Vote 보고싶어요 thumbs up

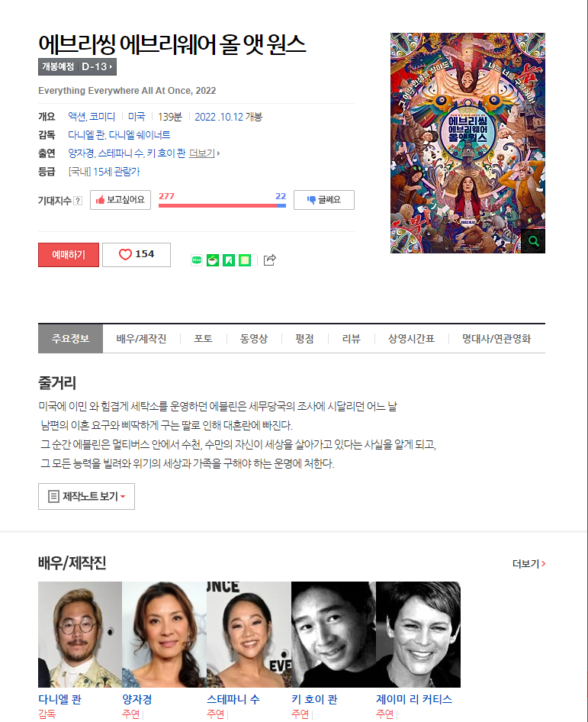(120, 200)
